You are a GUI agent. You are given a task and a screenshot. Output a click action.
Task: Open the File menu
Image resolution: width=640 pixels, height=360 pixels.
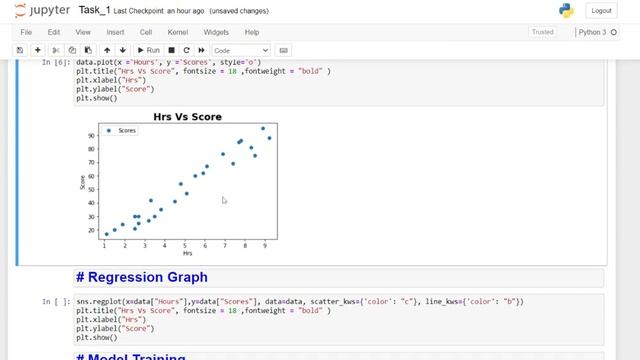coord(26,32)
